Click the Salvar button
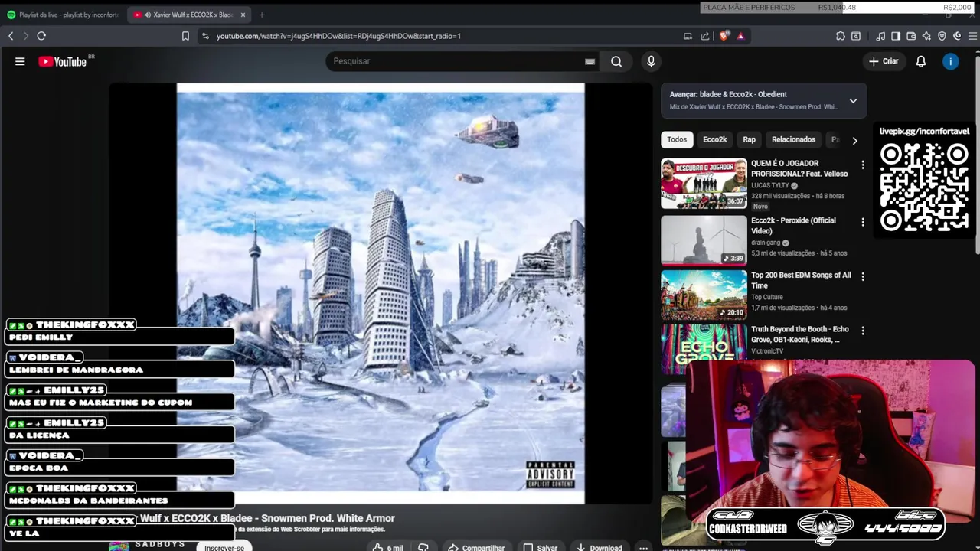This screenshot has width=980, height=551. [540, 547]
